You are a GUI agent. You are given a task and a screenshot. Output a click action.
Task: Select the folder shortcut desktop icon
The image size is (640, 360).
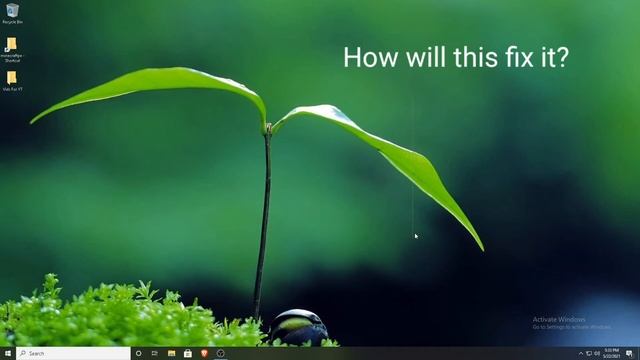pyautogui.click(x=12, y=49)
